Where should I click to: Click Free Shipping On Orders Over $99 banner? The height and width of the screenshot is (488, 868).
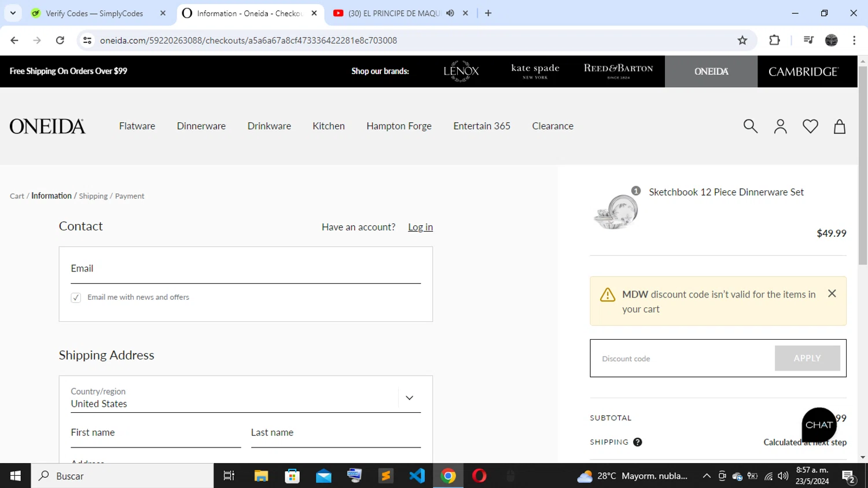coord(68,71)
